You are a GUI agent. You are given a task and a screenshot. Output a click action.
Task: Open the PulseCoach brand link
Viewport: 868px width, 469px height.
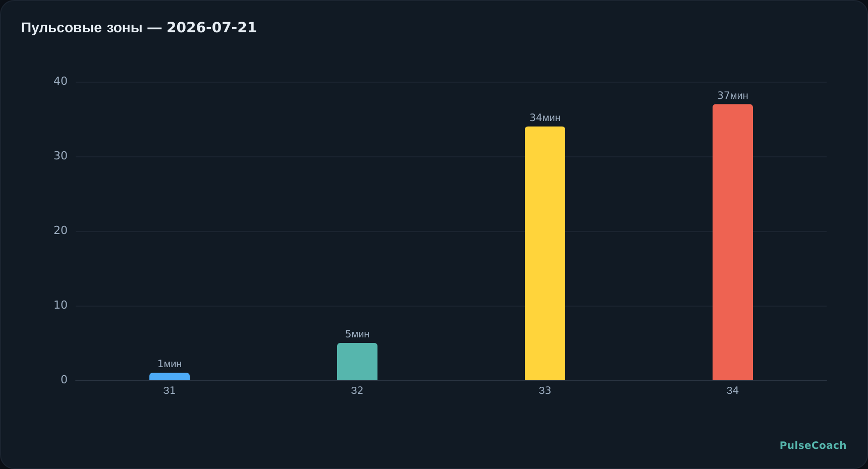pos(813,445)
